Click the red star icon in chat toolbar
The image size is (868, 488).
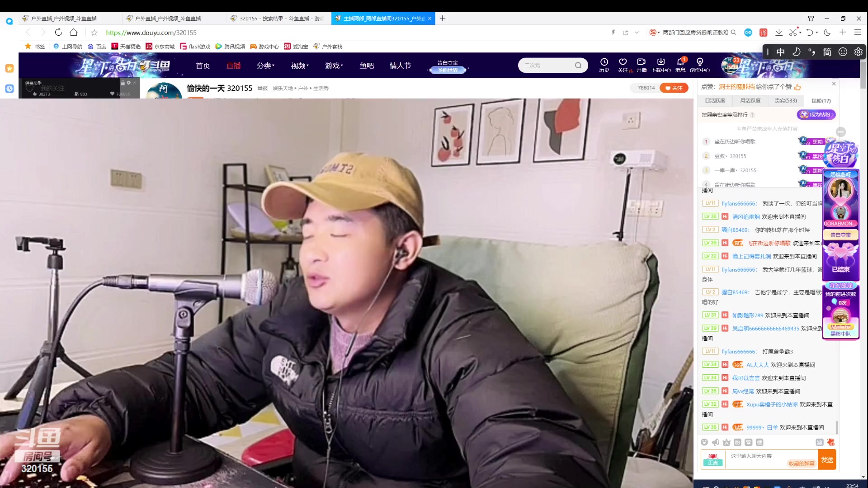point(830,442)
